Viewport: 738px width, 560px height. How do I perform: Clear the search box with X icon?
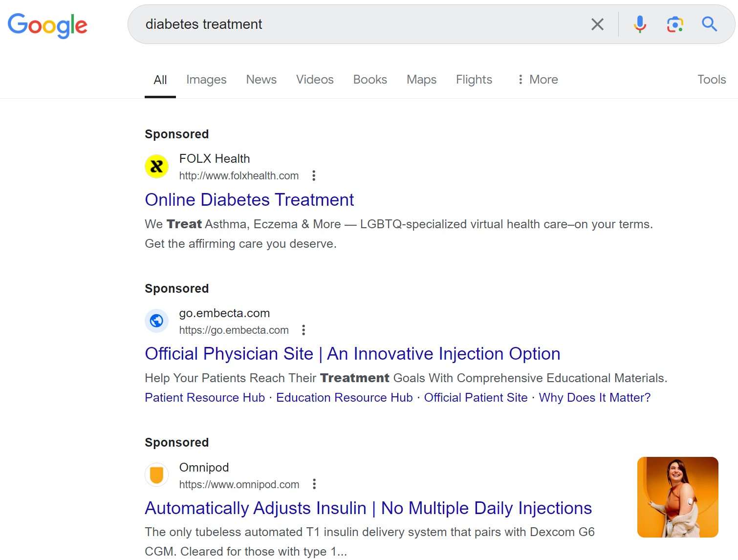[x=597, y=24]
